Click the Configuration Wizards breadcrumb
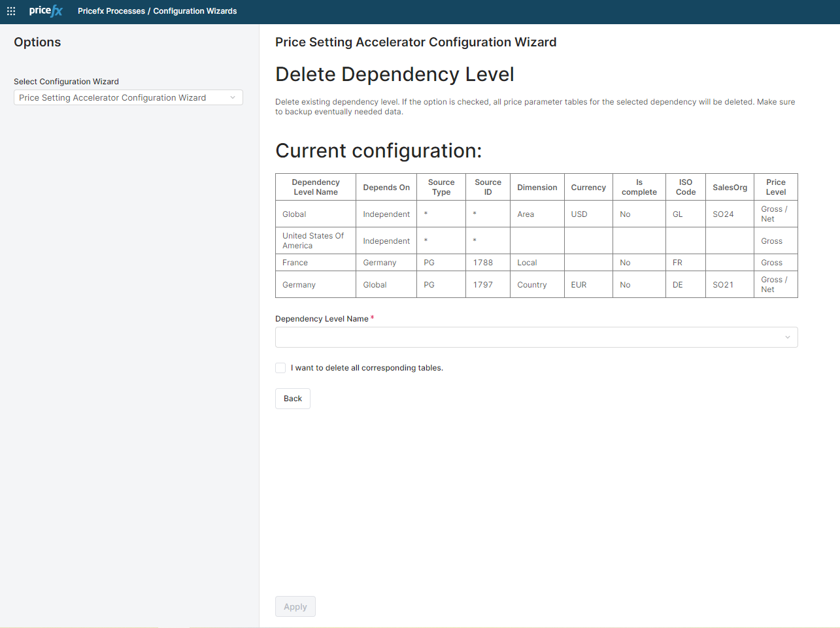 coord(195,11)
